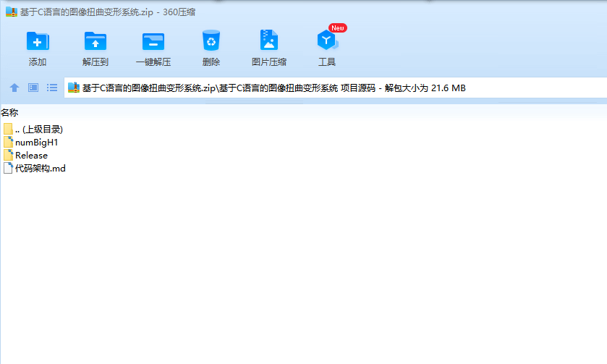The width and height of the screenshot is (607, 364).
Task: Click the parent directory folder icon
Action: click(x=8, y=129)
